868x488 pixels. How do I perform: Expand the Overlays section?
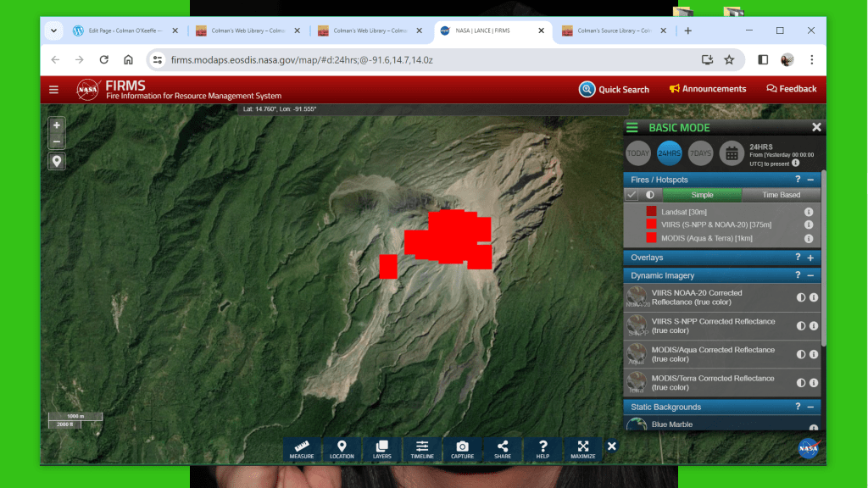pos(810,258)
